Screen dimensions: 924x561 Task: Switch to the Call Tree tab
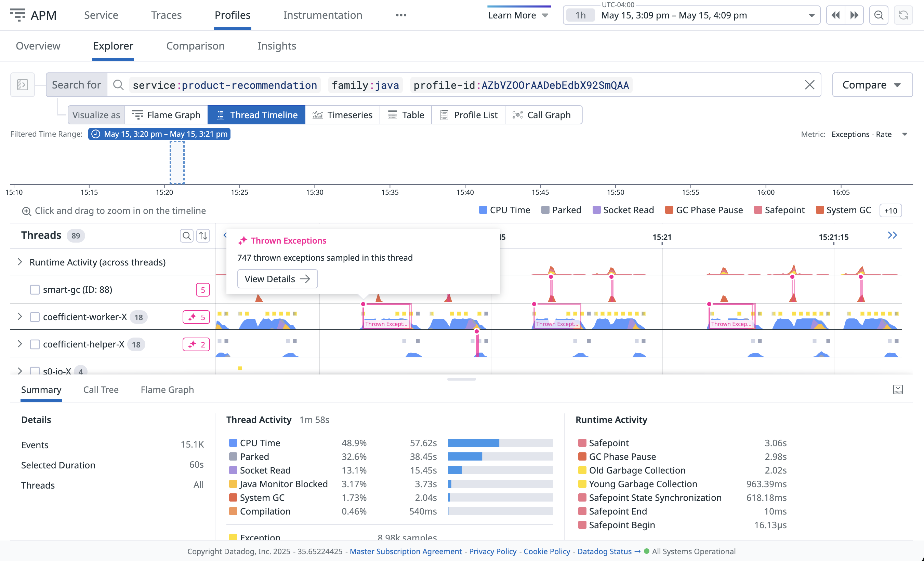click(x=101, y=390)
